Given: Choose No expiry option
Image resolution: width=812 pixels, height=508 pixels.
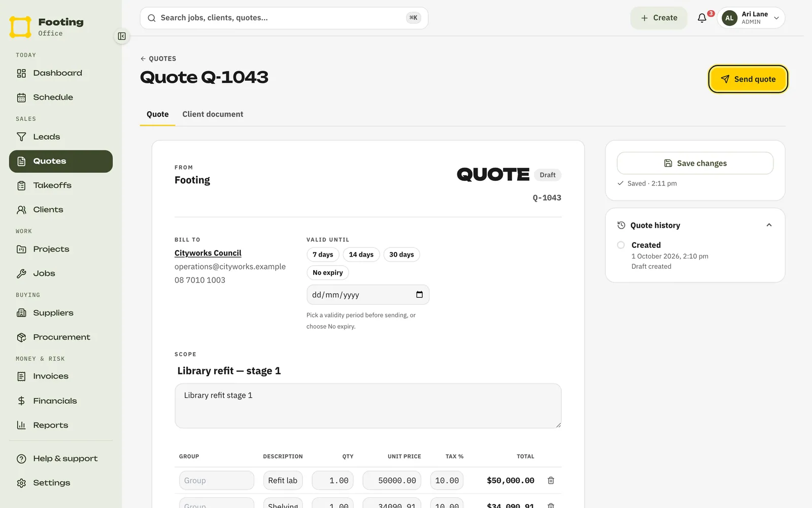Looking at the screenshot, I should click(328, 273).
